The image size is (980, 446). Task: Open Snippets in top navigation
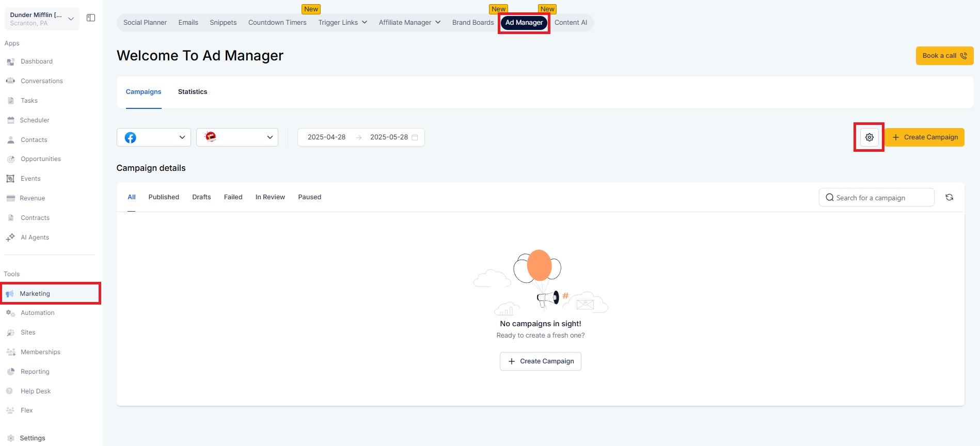[223, 23]
